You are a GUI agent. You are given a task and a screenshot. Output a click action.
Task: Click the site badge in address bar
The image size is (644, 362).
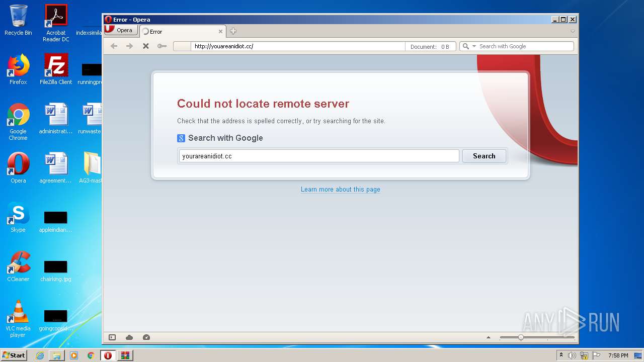[182, 46]
